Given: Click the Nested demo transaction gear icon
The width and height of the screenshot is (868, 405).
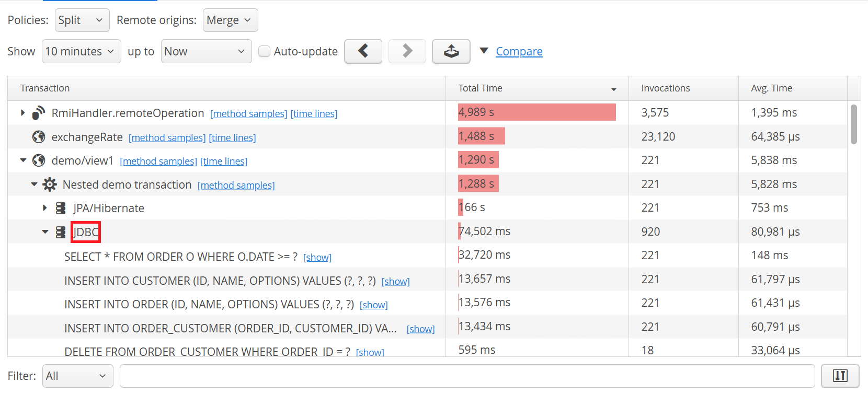Looking at the screenshot, I should 50,184.
